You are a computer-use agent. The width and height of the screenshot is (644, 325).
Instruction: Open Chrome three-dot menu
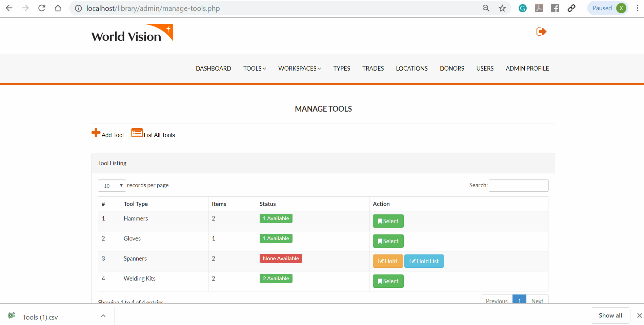[x=638, y=8]
